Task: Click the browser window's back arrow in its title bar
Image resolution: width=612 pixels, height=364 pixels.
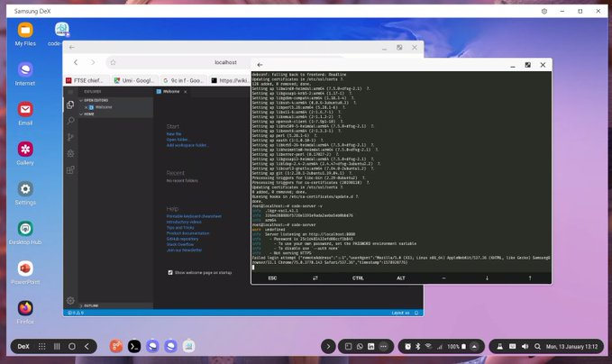Action: coord(72,47)
